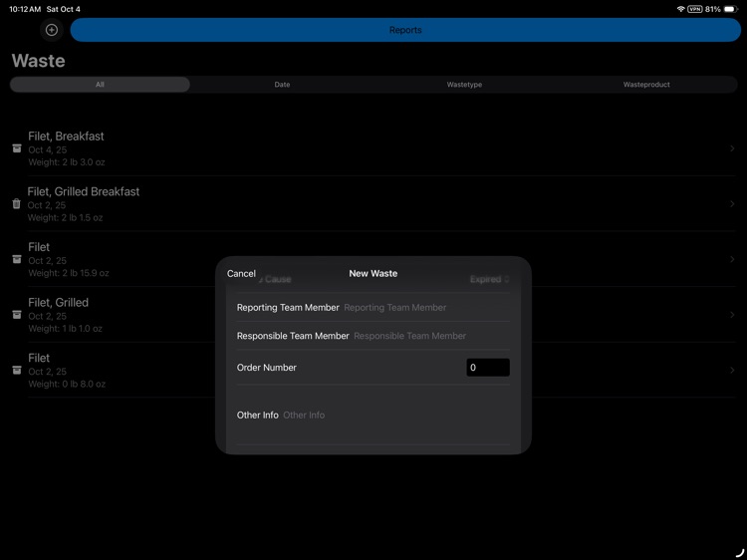
Task: Focus the Reporting Team Member field
Action: tap(373, 308)
